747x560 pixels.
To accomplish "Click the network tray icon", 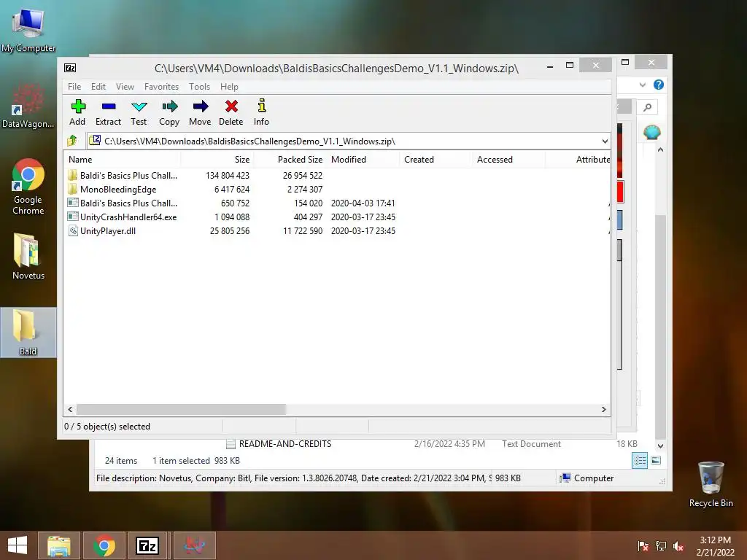I will click(661, 545).
